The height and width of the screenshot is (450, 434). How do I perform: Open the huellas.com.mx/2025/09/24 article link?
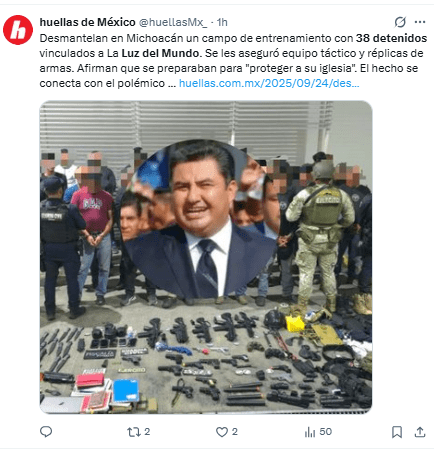point(269,83)
